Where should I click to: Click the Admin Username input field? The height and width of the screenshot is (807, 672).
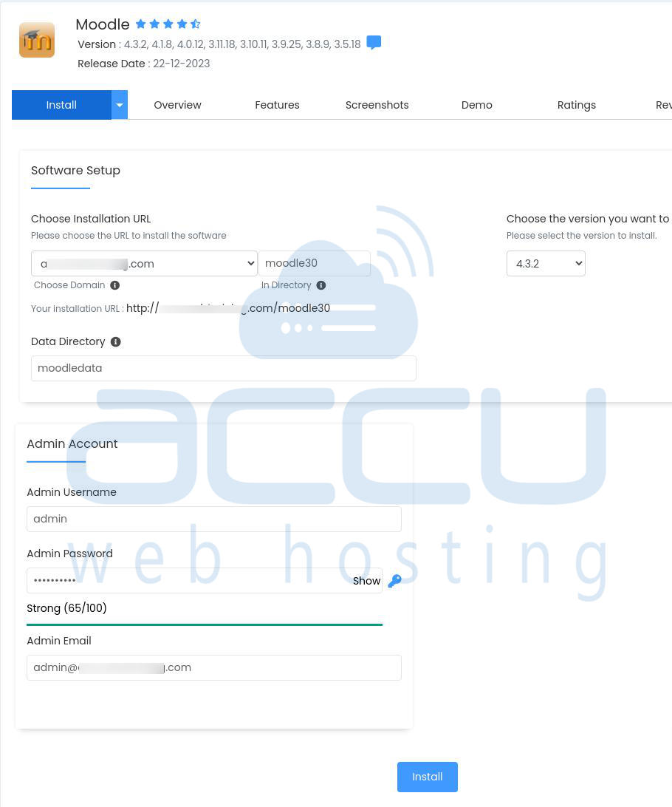(214, 519)
